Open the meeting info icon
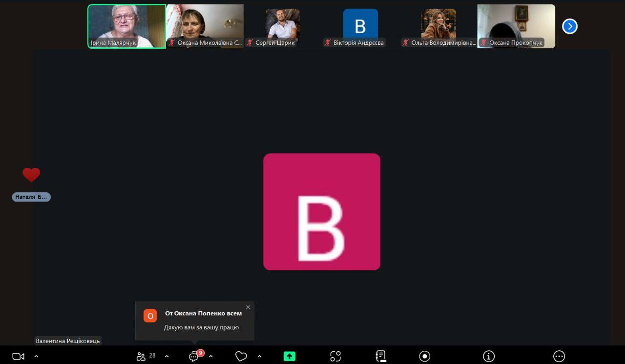The width and height of the screenshot is (625, 364). [x=489, y=356]
